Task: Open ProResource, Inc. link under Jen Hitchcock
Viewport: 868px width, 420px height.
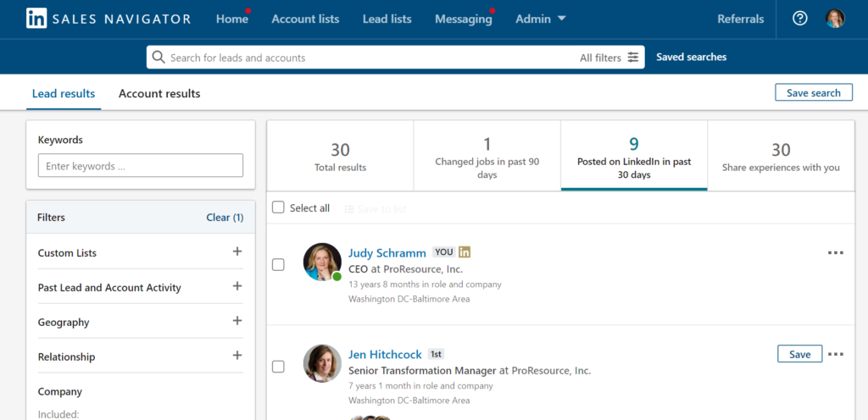Action: pyautogui.click(x=551, y=370)
